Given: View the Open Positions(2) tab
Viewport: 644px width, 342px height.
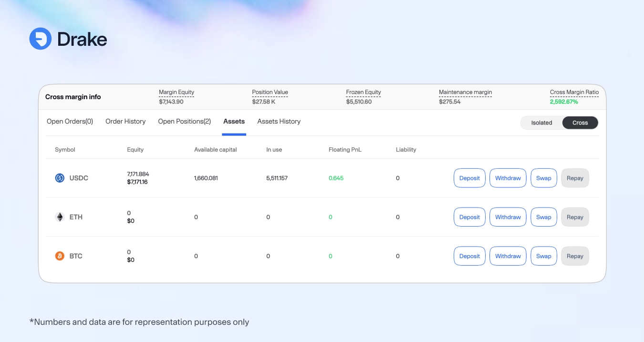Looking at the screenshot, I should [184, 122].
